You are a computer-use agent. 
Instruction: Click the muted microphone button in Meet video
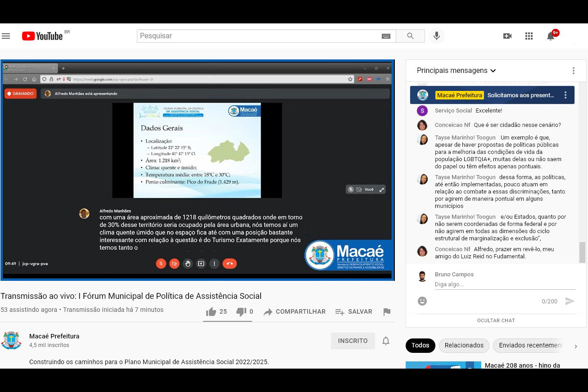tap(161, 264)
